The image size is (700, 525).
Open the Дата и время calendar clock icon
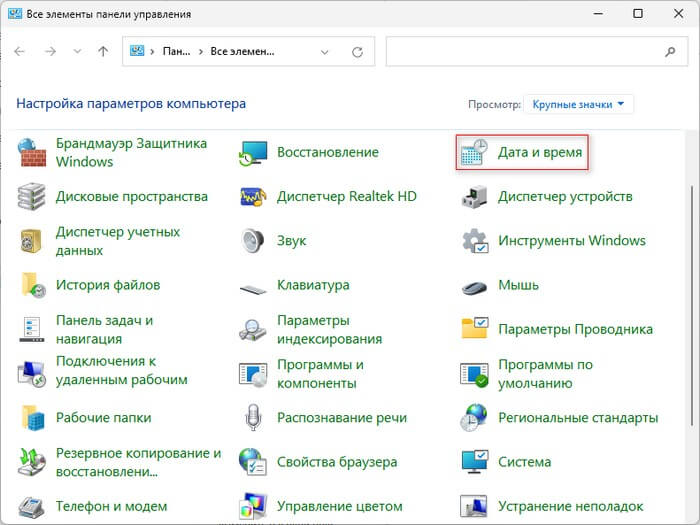click(x=474, y=152)
